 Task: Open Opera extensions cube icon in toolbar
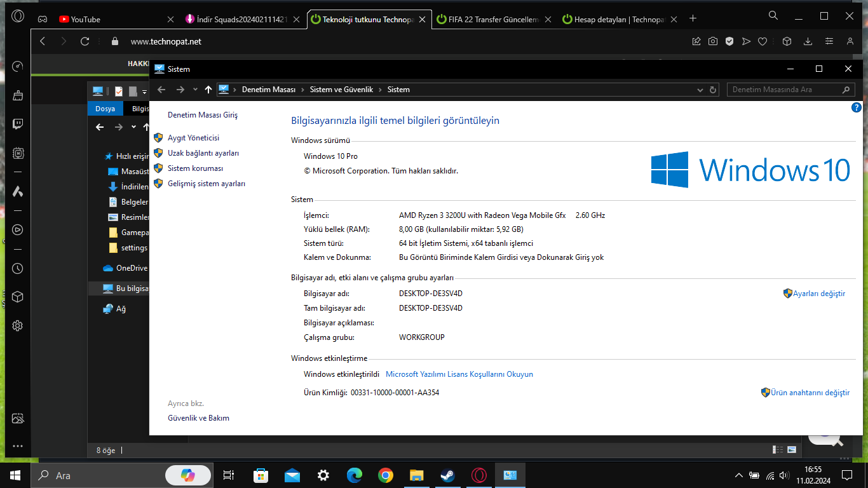[x=787, y=41]
